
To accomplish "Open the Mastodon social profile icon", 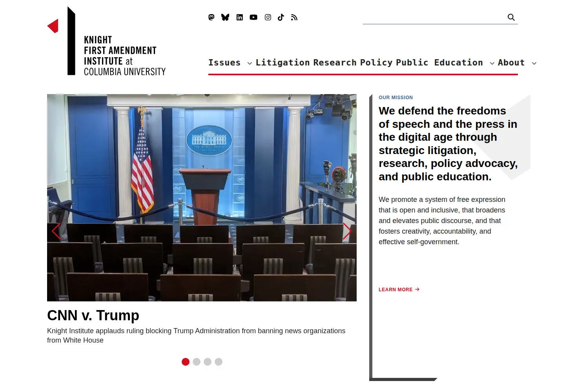I will [x=211, y=17].
